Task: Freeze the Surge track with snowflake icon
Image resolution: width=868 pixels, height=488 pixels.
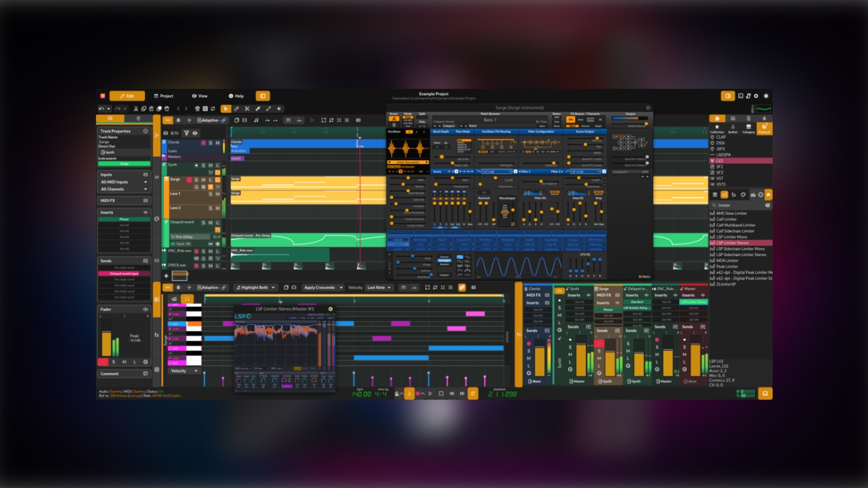Action: click(203, 187)
